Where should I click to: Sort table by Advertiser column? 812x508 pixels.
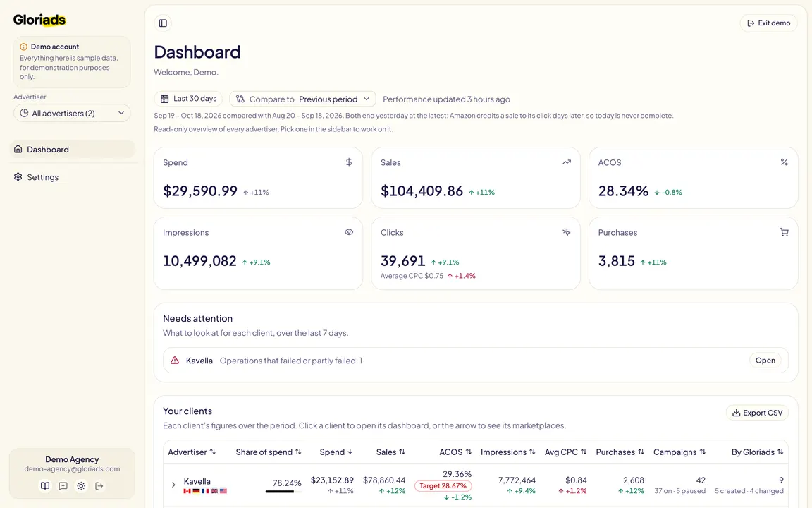[x=192, y=452]
